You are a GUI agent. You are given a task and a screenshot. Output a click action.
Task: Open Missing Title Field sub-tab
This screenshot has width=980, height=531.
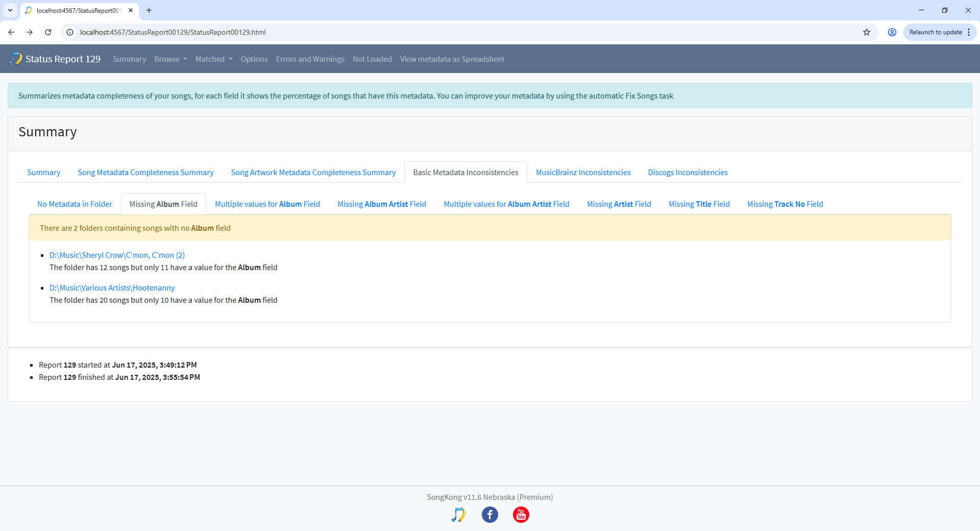pos(699,204)
